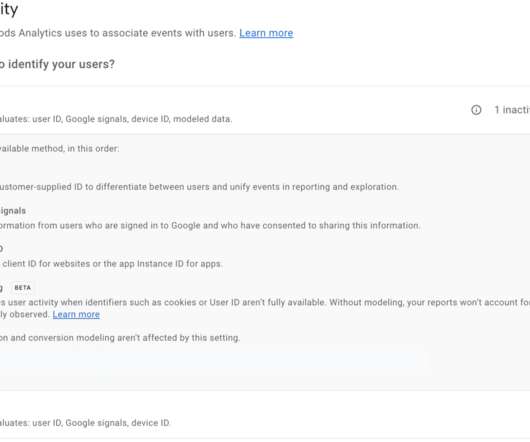Click the "identify your users?" heading
Image resolution: width=530 pixels, height=442 pixels.
click(x=57, y=64)
